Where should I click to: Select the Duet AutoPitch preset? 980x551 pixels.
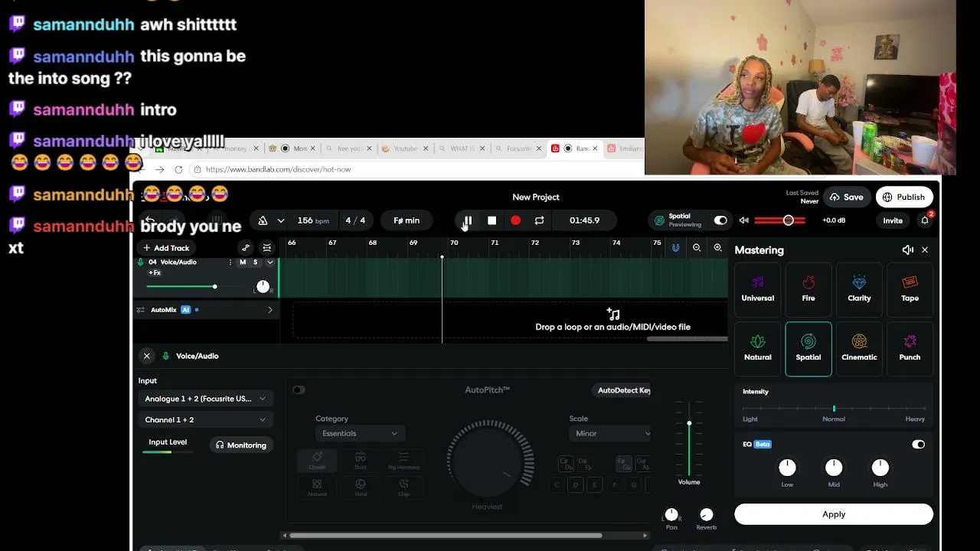point(361,461)
